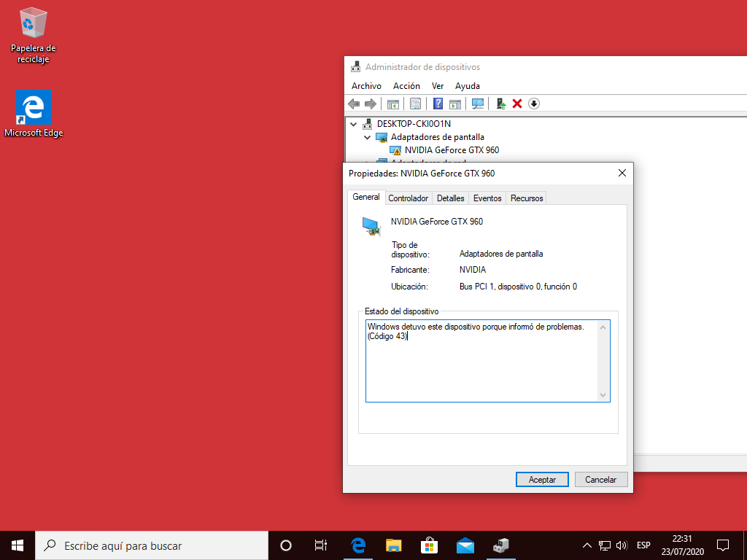Screen dimensions: 747x560
Task: Click the network status tray icon
Action: (605, 545)
